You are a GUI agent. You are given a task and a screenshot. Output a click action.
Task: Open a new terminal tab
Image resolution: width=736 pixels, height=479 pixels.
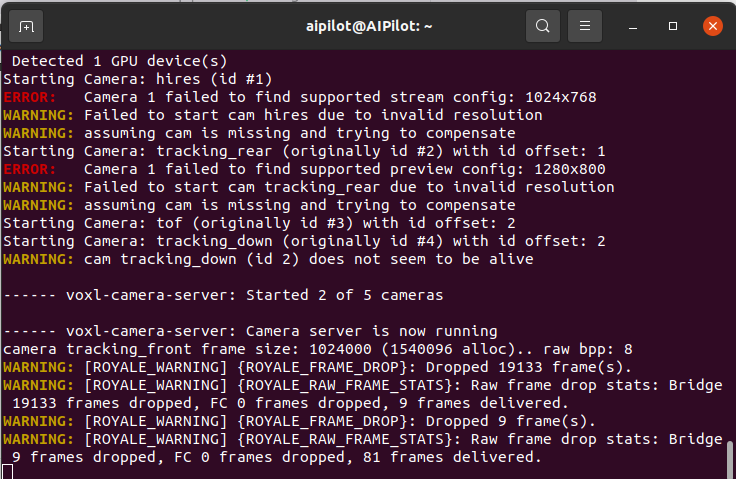[27, 26]
